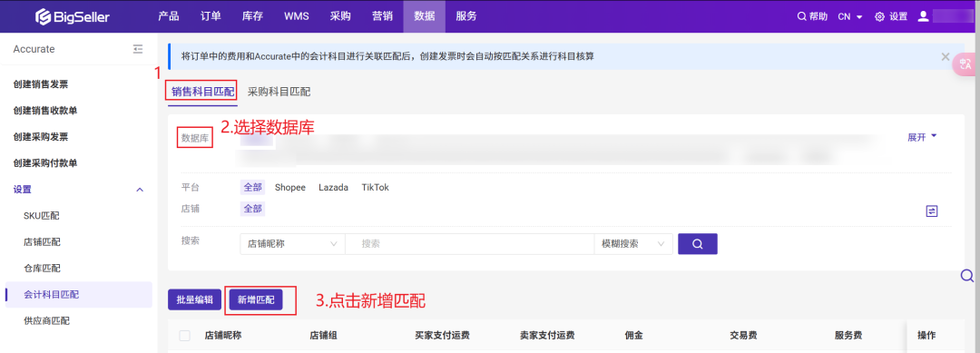This screenshot has width=980, height=353.
Task: Open the CN language dropdown
Action: point(850,17)
